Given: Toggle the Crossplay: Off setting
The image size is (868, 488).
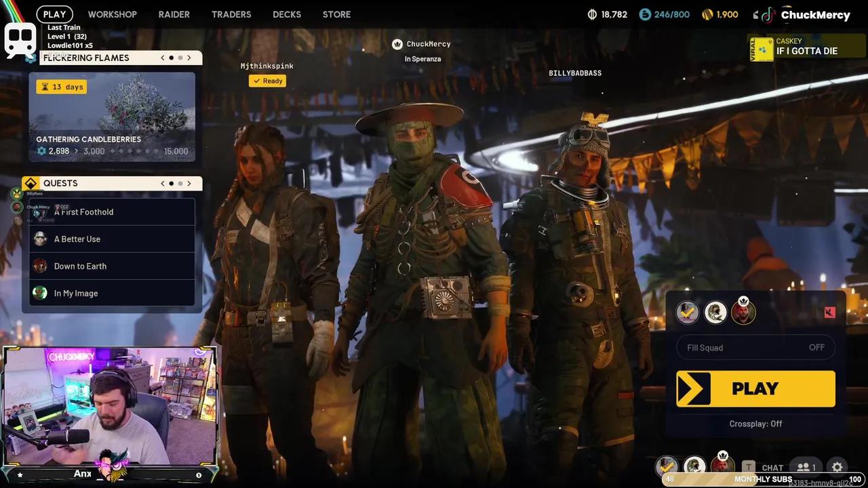Looking at the screenshot, I should [755, 424].
